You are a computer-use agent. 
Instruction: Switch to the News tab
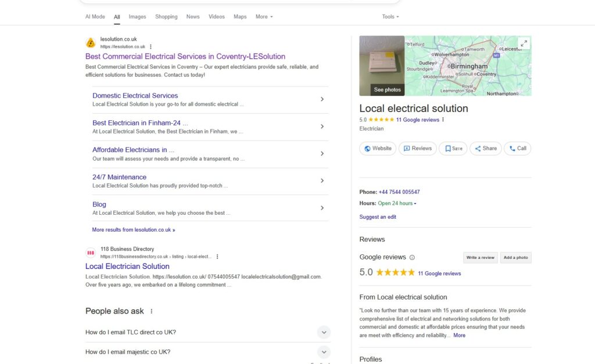click(193, 17)
